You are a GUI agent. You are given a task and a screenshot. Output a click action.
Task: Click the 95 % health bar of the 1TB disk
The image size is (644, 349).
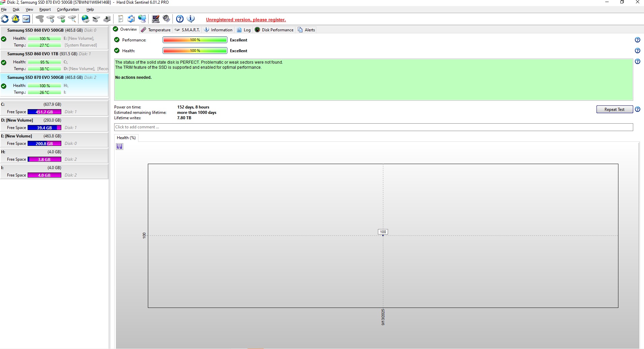[x=44, y=62]
